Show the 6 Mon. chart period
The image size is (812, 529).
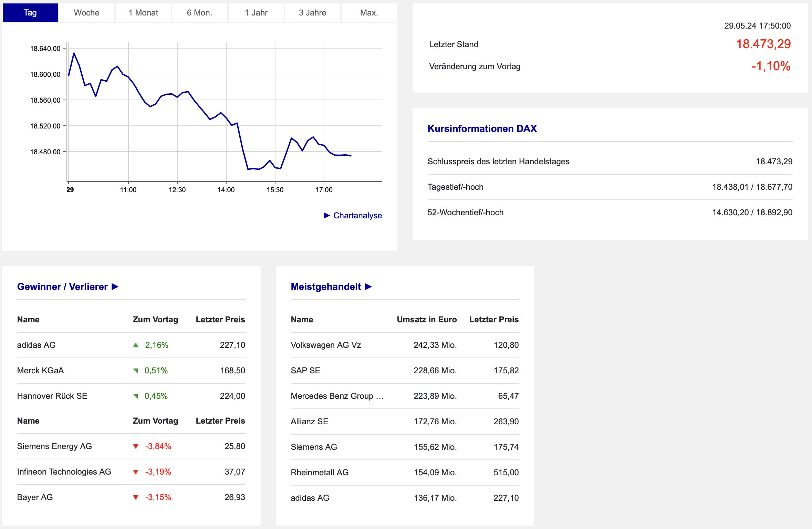pos(200,13)
